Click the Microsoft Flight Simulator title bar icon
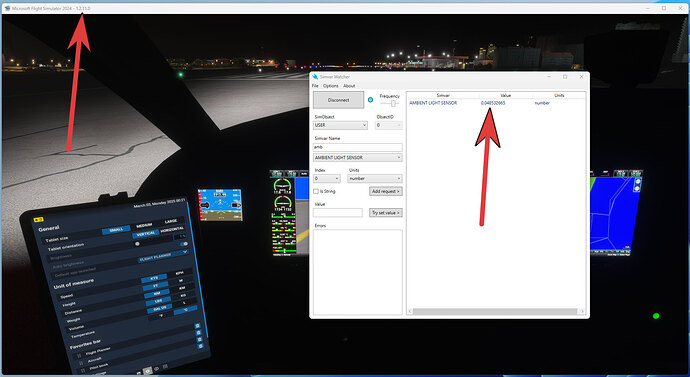 [7, 8]
